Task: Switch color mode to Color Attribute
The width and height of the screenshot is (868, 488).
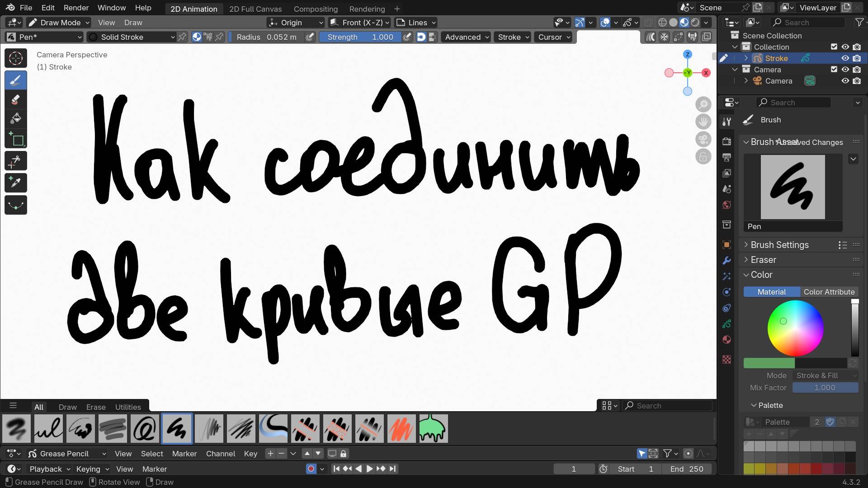Action: coord(830,291)
